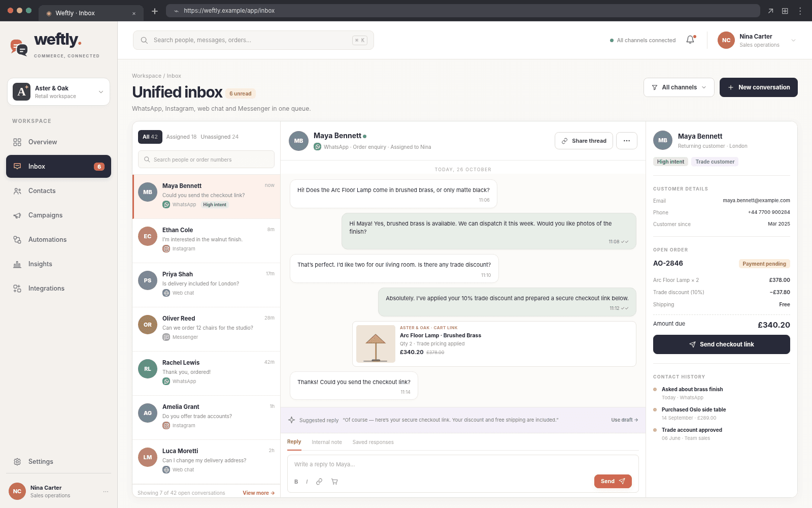Open the Saved responses tab

pyautogui.click(x=373, y=442)
